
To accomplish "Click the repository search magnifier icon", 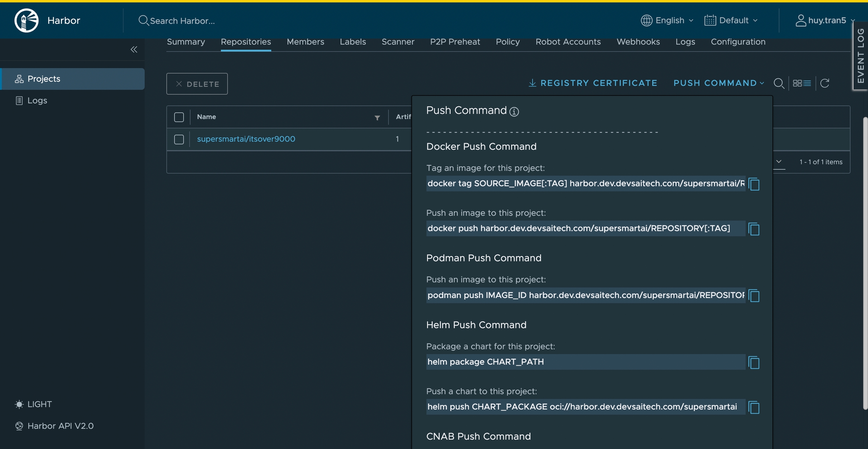I will tap(779, 83).
